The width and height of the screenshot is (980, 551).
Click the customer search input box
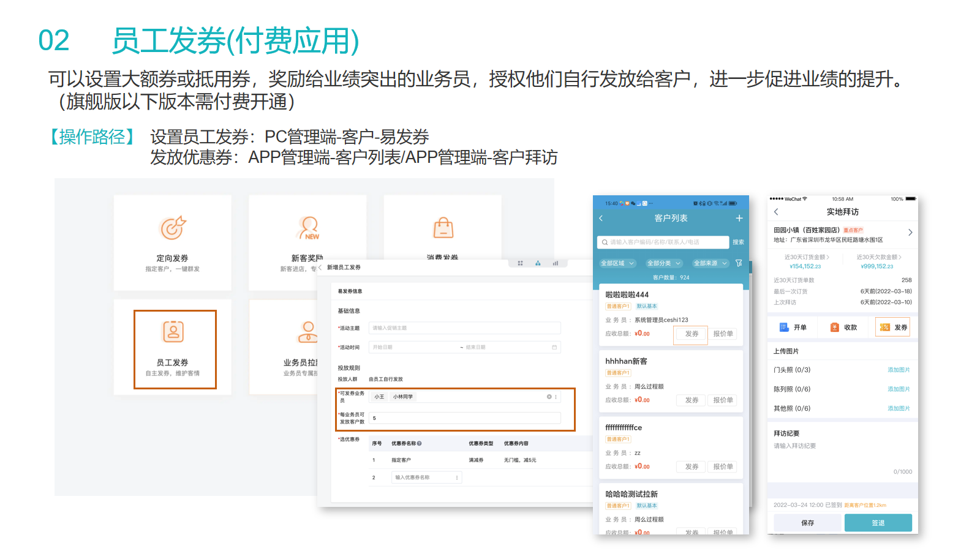[663, 242]
